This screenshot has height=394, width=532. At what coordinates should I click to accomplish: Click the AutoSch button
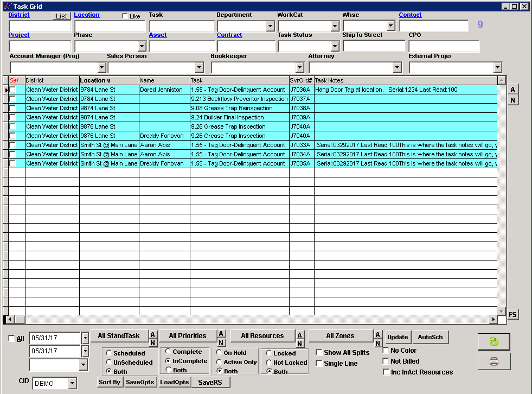coord(430,337)
